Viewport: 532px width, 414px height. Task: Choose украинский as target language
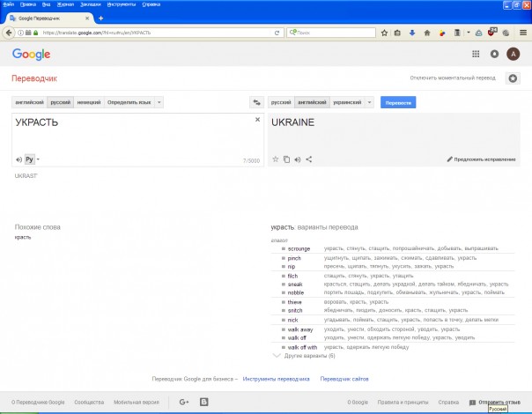coord(348,102)
